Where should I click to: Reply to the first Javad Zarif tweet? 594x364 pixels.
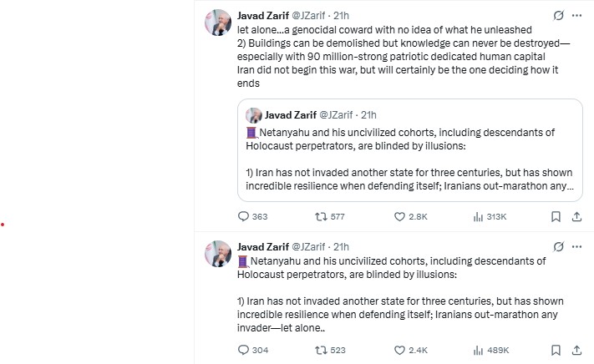tap(244, 216)
